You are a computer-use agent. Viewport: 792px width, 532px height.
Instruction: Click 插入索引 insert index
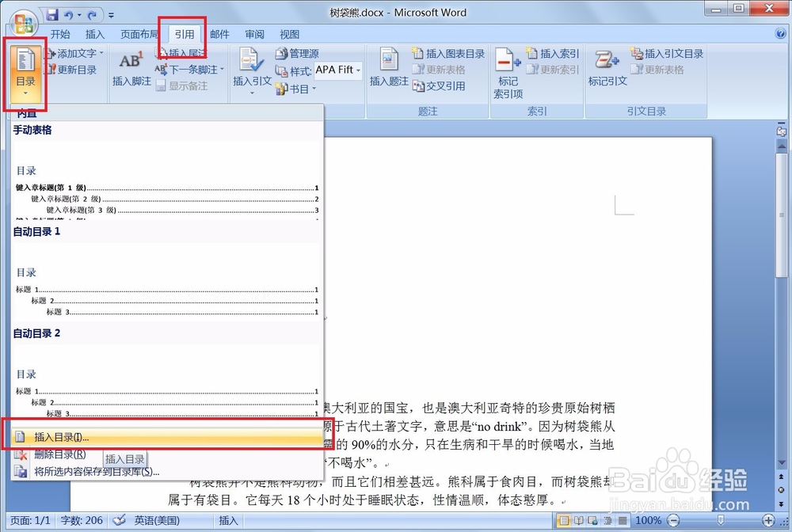553,54
